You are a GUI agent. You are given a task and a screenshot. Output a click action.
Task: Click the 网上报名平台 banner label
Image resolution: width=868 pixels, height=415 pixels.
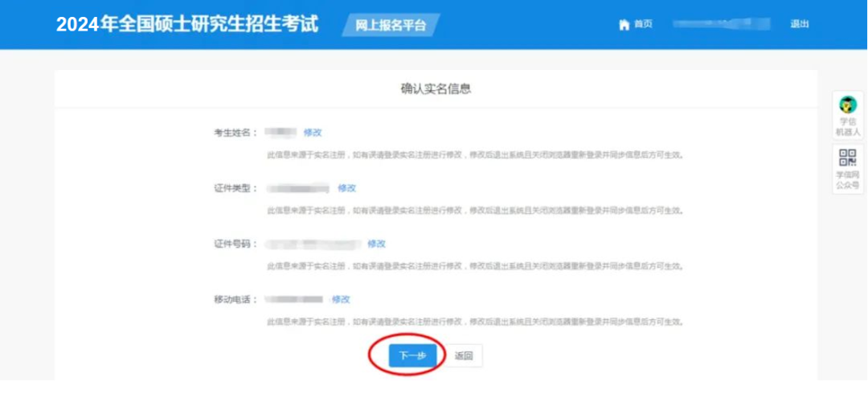(391, 25)
